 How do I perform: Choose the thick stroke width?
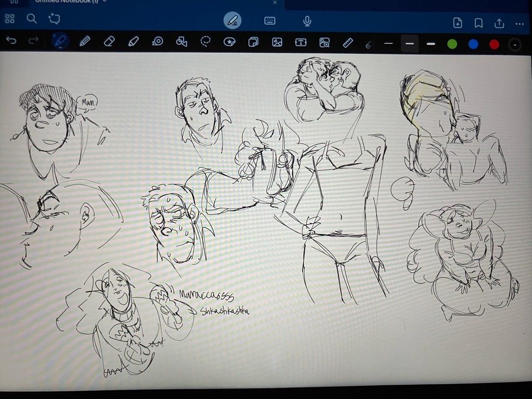431,44
